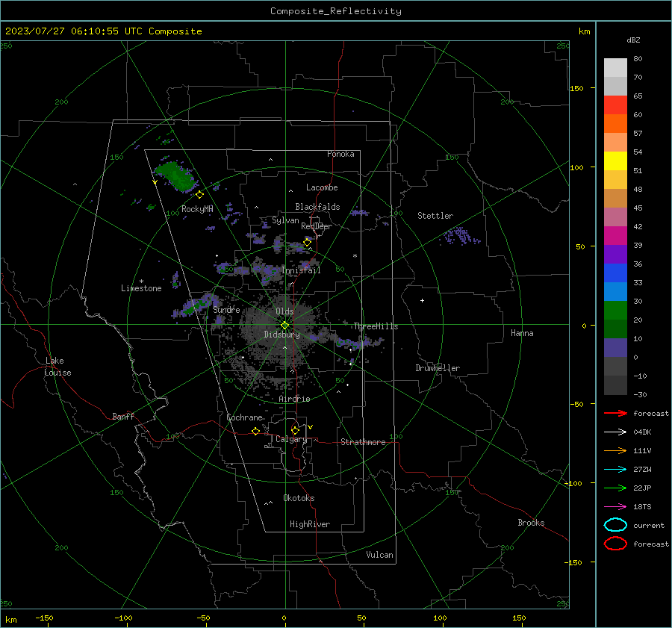Click yellow diamond marker below Cochrane
Screen dimensions: 672x628
tap(255, 431)
